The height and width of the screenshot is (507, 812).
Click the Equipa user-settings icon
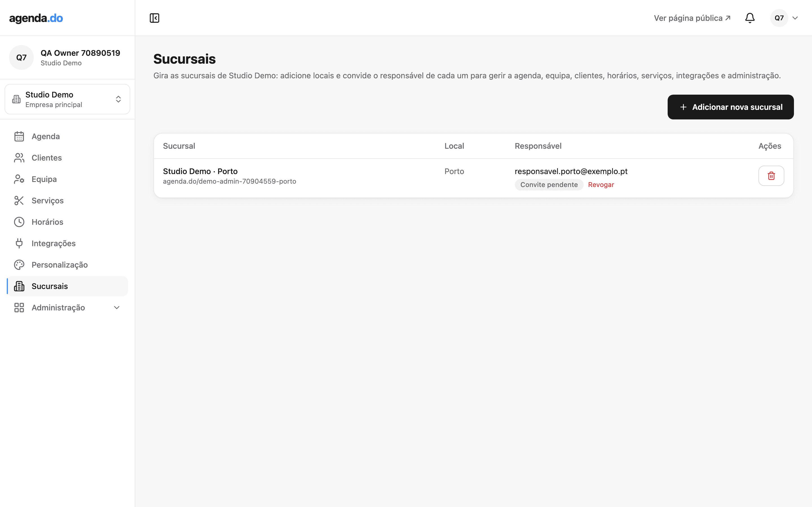pos(19,179)
